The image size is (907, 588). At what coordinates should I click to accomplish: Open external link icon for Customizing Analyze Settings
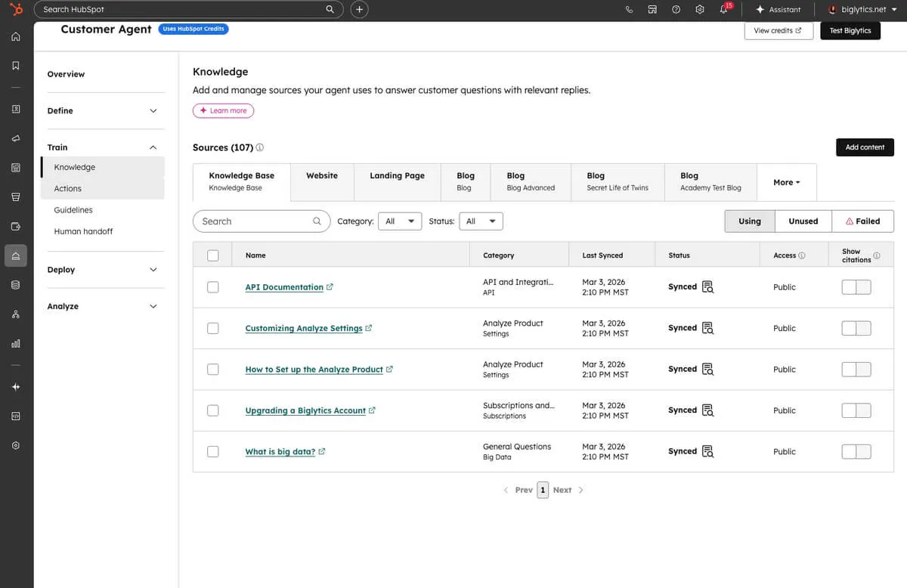click(369, 328)
